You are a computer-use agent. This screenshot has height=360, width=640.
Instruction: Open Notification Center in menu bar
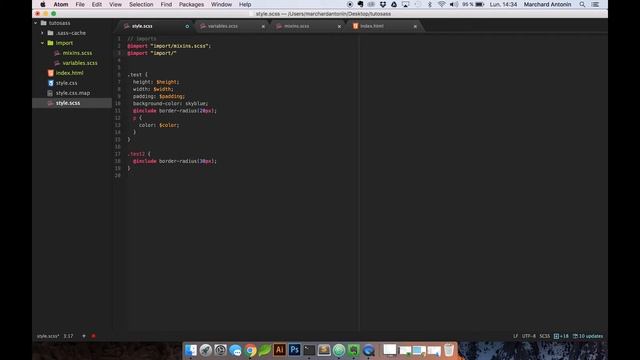pyautogui.click(x=595, y=4)
